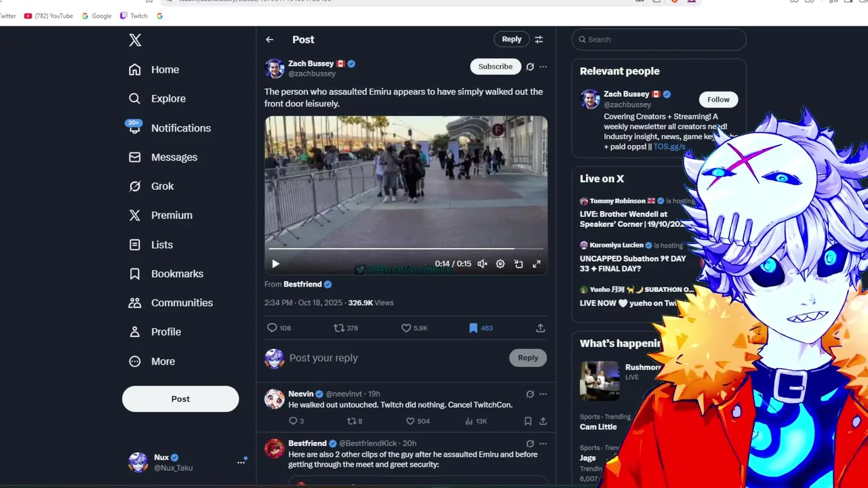Toggle picture-in-picture for video
Image resolution: width=868 pixels, height=488 pixels.
click(x=519, y=264)
